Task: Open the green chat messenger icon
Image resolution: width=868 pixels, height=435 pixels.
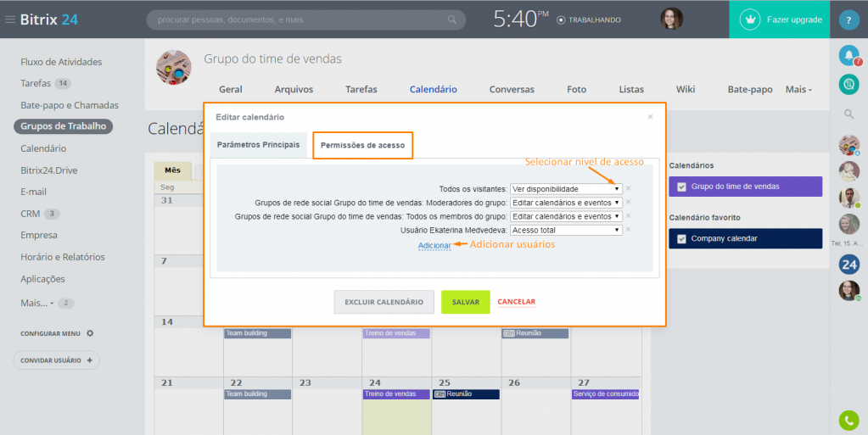Action: coord(848,84)
